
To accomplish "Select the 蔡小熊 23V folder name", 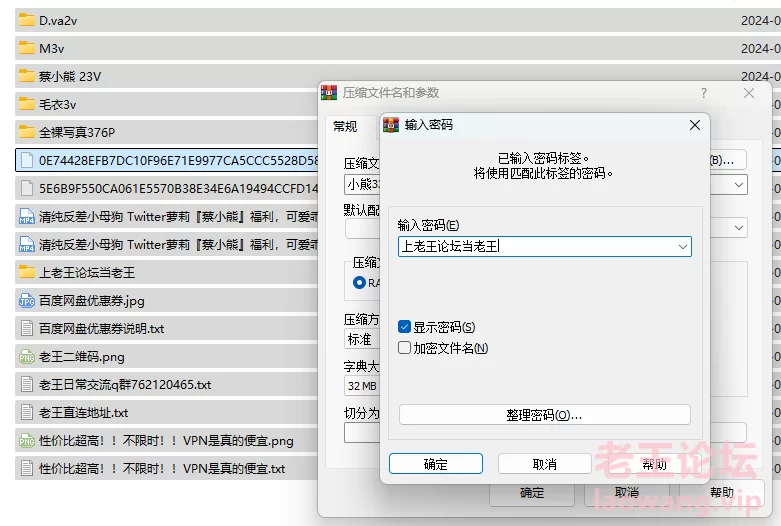I will click(70, 76).
